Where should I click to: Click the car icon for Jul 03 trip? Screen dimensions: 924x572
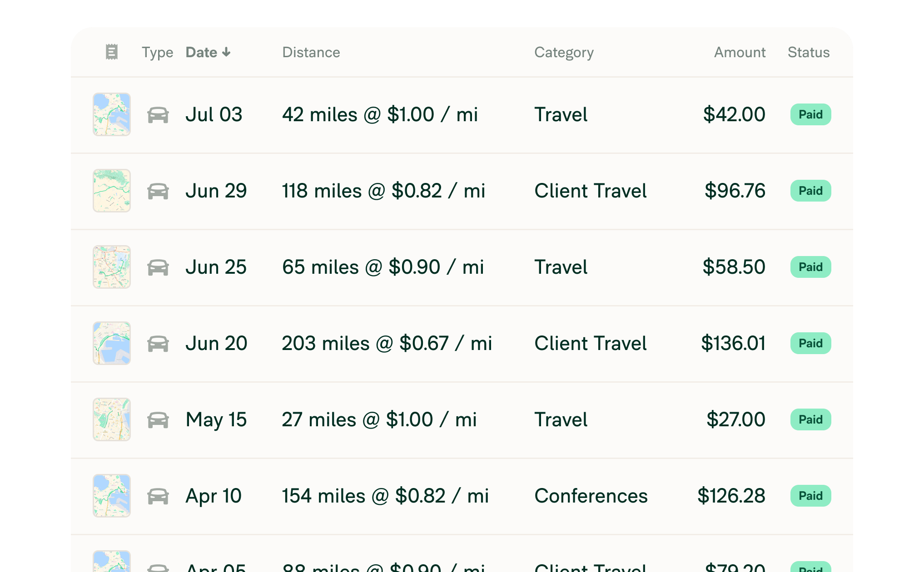[x=158, y=115]
